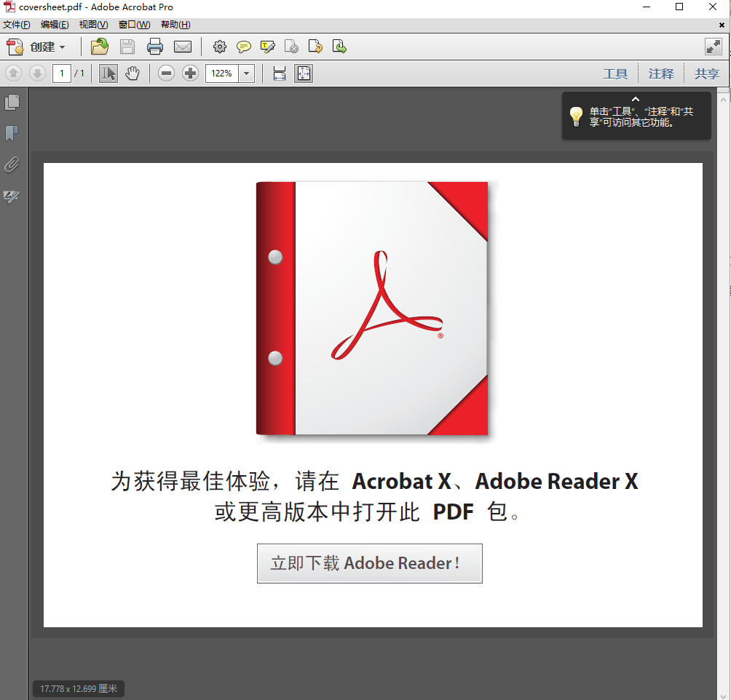
Task: Print the document using printer icon
Action: click(x=155, y=47)
